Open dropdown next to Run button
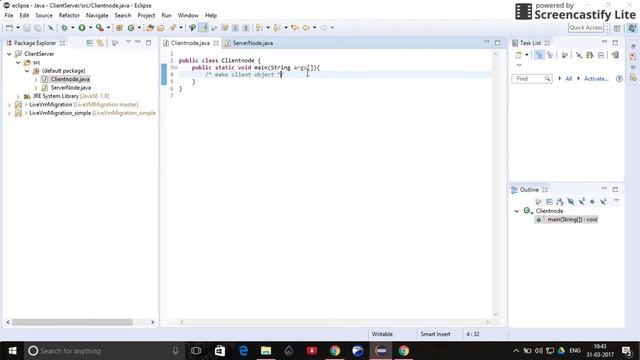Viewport: 640px width, 360px height. click(x=91, y=28)
